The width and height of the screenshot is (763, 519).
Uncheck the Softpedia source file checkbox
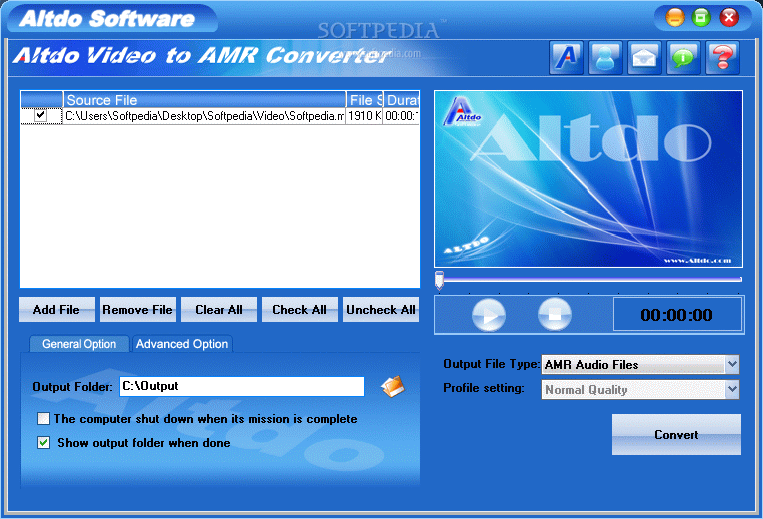40,116
